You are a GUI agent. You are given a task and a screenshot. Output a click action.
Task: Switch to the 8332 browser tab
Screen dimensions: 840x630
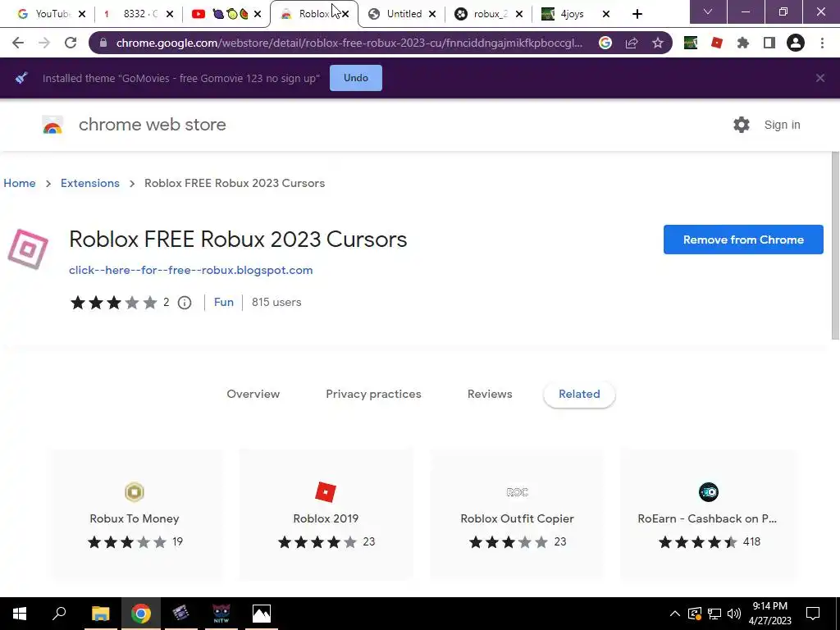pyautogui.click(x=134, y=14)
